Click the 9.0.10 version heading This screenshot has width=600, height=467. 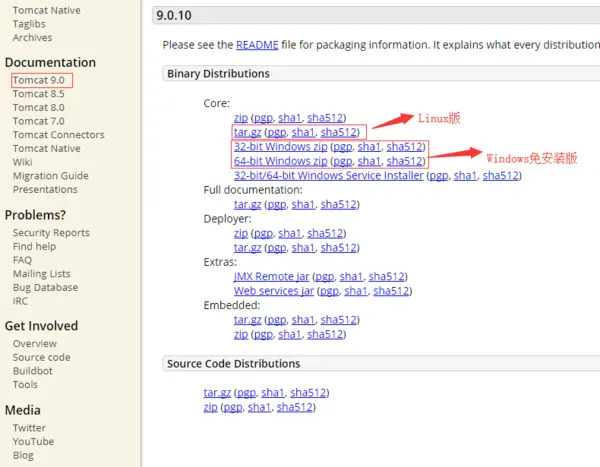point(174,16)
